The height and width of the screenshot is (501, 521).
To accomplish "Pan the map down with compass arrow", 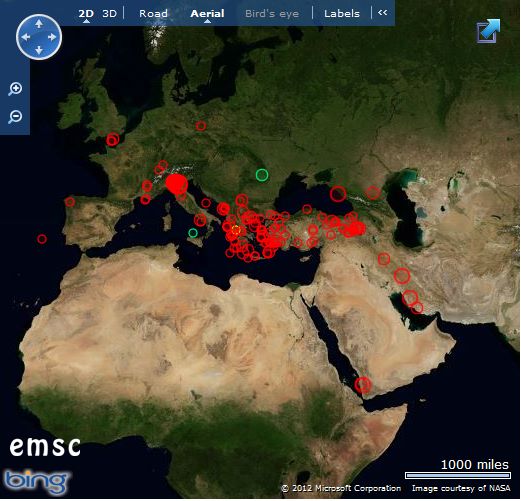I will (39, 50).
